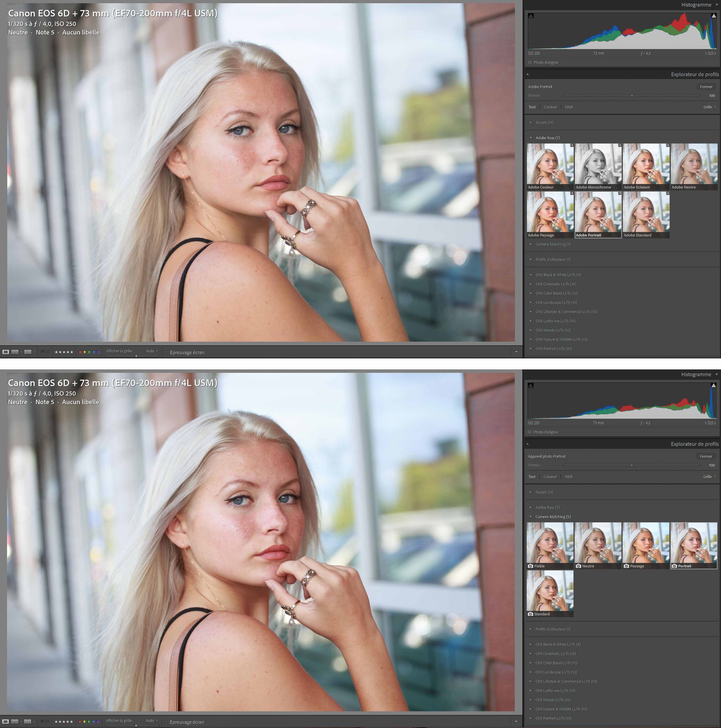Image resolution: width=721 pixels, height=728 pixels.
Task: Switch to the Couleur filter tab
Action: [x=550, y=107]
